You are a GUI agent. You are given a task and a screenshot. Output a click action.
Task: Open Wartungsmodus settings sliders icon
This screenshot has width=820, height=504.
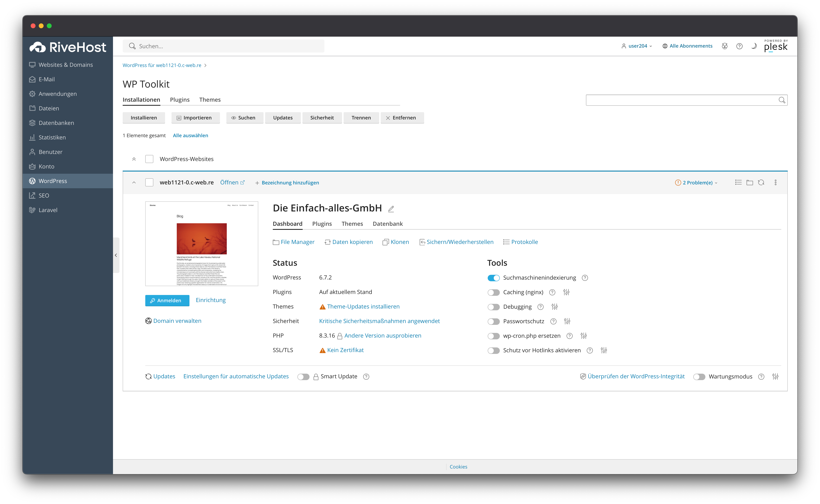pyautogui.click(x=775, y=376)
